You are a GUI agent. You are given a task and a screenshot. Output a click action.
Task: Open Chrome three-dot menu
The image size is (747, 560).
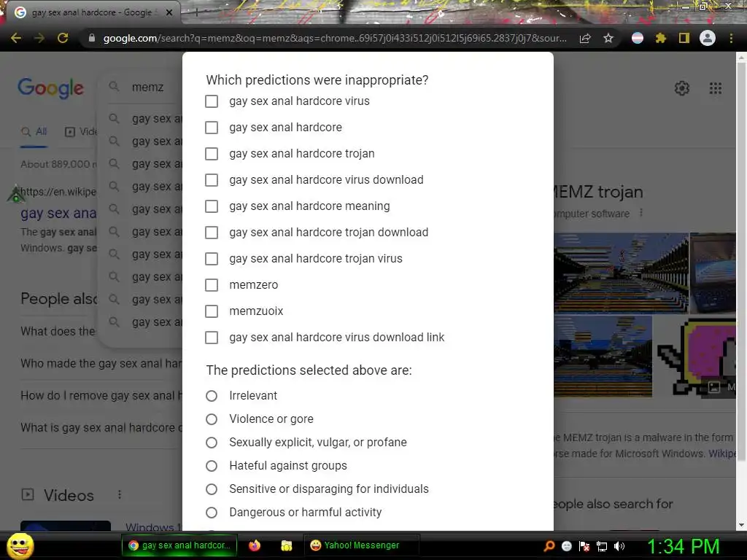coord(731,38)
